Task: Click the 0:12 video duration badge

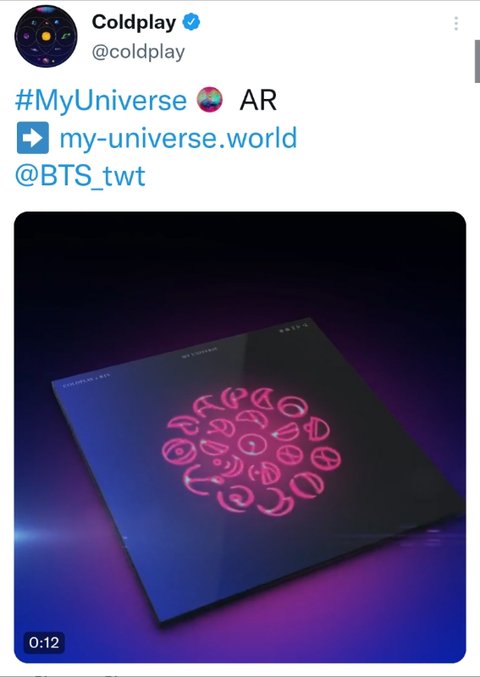Action: pyautogui.click(x=44, y=643)
